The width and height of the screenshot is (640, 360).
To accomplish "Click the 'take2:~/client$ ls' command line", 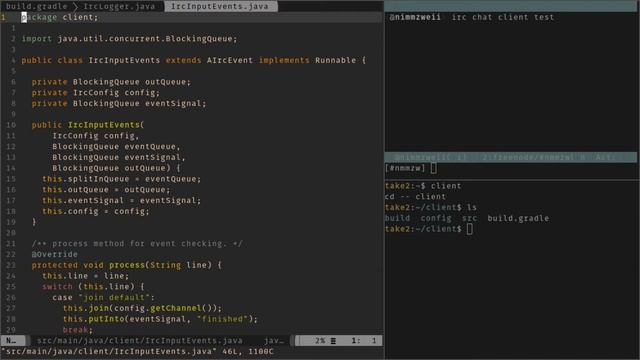I will click(x=431, y=207).
